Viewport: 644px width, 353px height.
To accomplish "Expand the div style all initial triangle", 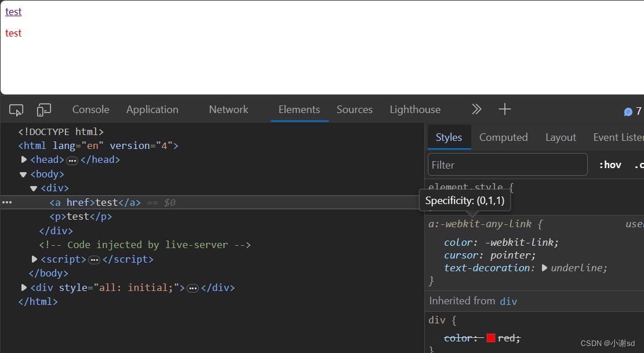I will coord(24,288).
